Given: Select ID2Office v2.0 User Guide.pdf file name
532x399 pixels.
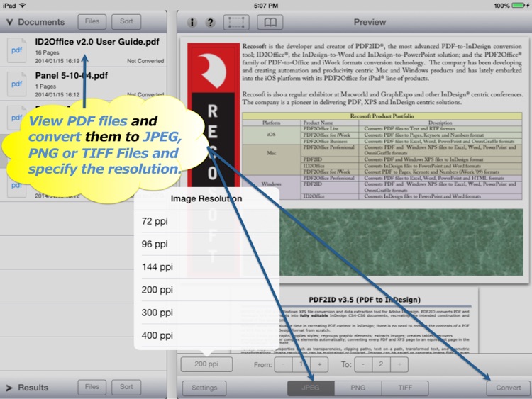Looking at the screenshot, I should [97, 42].
